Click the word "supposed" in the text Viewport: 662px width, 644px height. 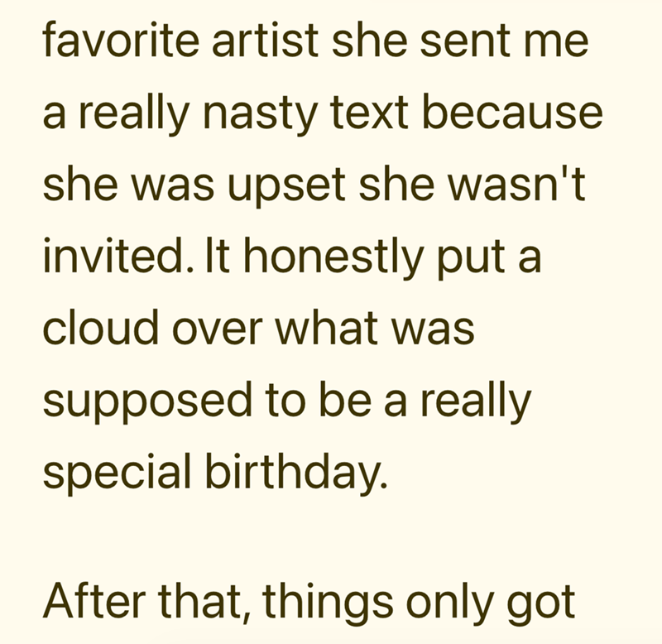pos(147,401)
